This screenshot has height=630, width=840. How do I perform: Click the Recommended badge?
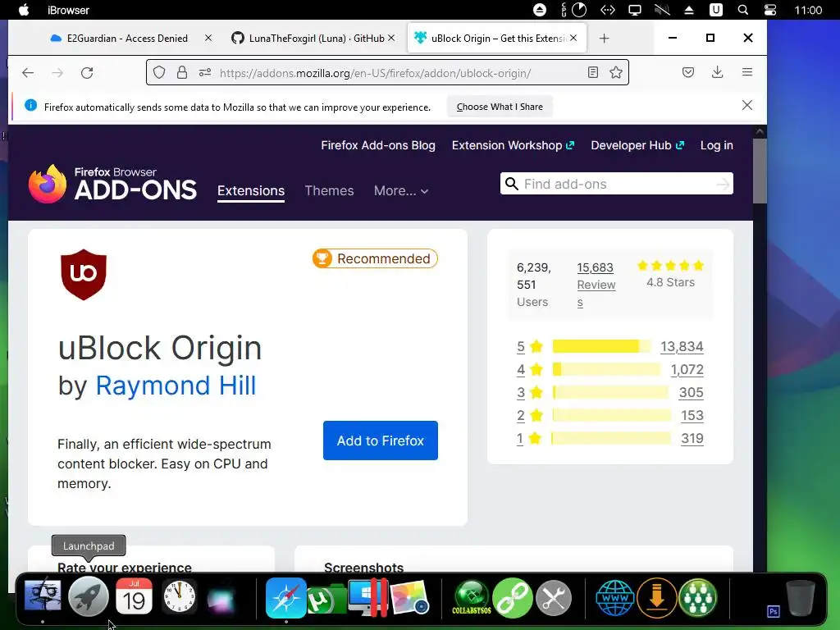pos(375,258)
